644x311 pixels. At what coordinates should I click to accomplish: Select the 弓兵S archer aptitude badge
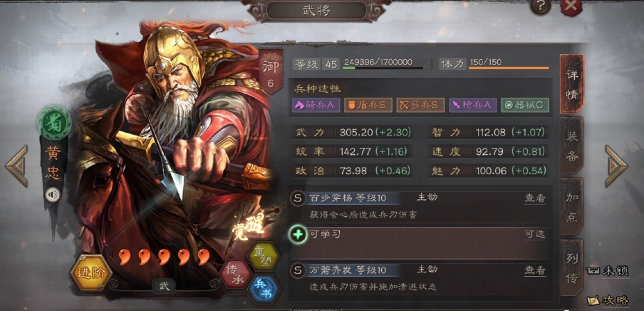(x=420, y=105)
